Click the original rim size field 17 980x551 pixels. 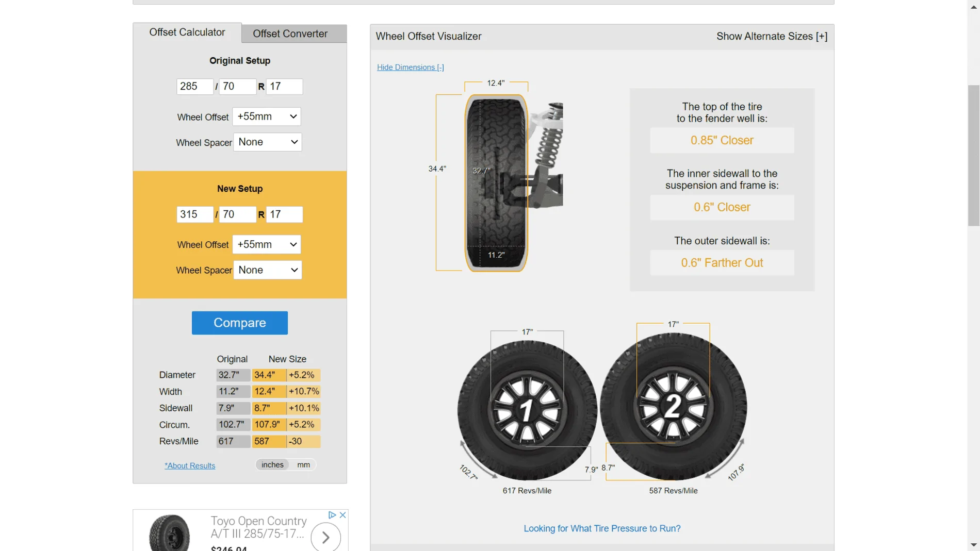(284, 87)
